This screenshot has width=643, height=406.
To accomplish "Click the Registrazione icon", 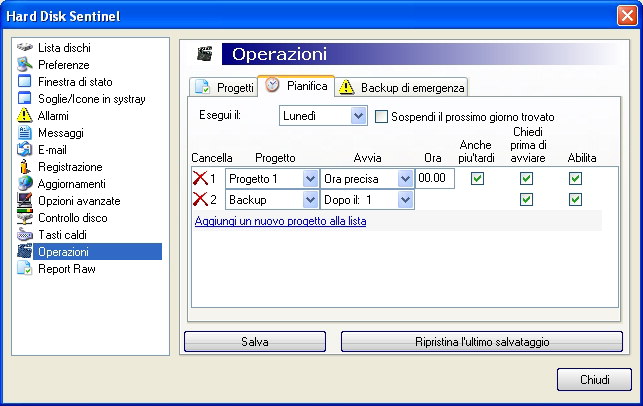I will pos(25,167).
